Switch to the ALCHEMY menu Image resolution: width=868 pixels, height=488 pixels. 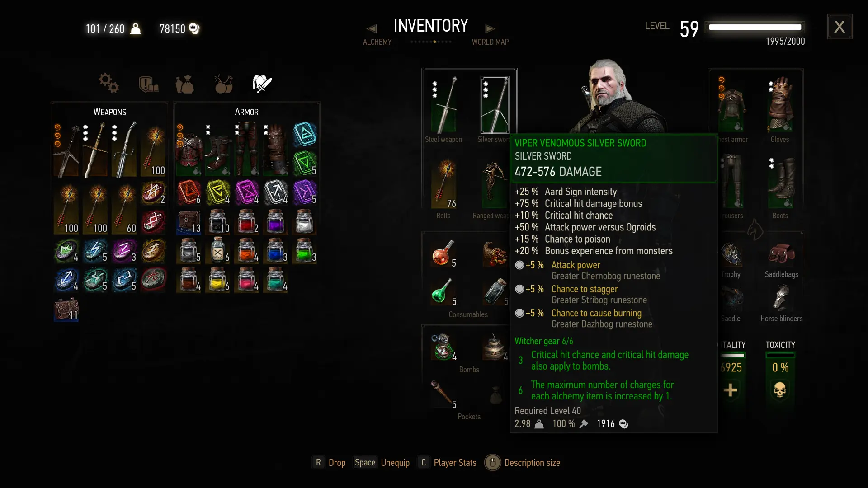[377, 42]
